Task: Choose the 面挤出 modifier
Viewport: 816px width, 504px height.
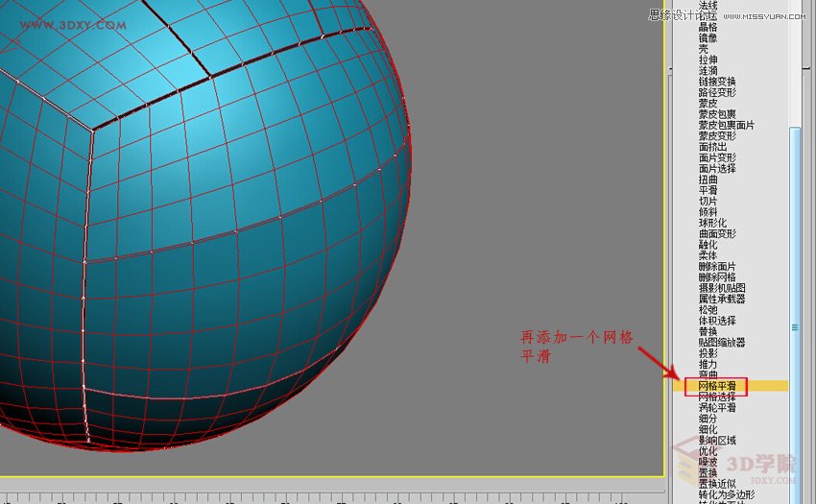Action: click(x=712, y=147)
